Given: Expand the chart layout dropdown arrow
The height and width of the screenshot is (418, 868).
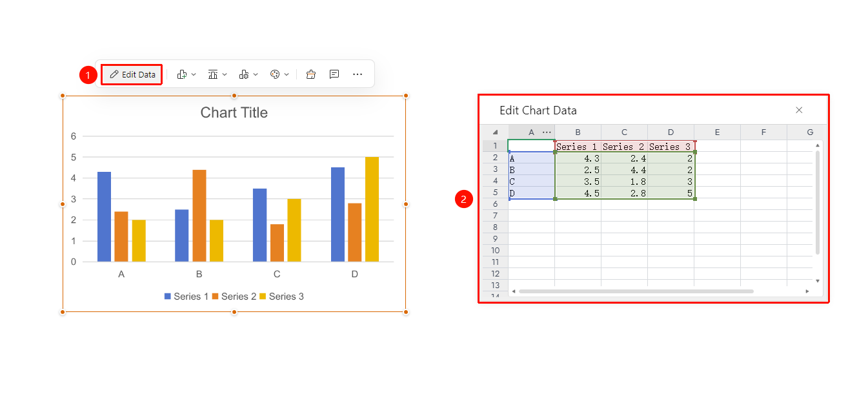Looking at the screenshot, I should 225,74.
